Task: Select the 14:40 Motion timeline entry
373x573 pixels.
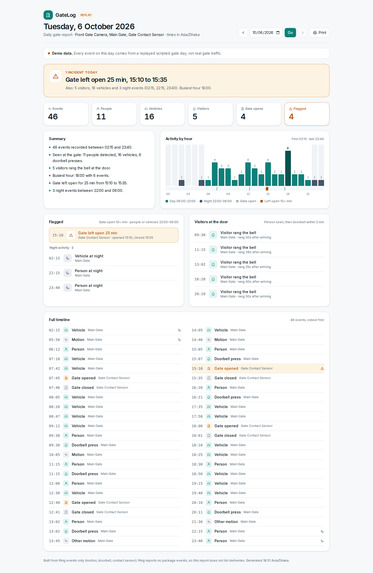Action: [258, 339]
